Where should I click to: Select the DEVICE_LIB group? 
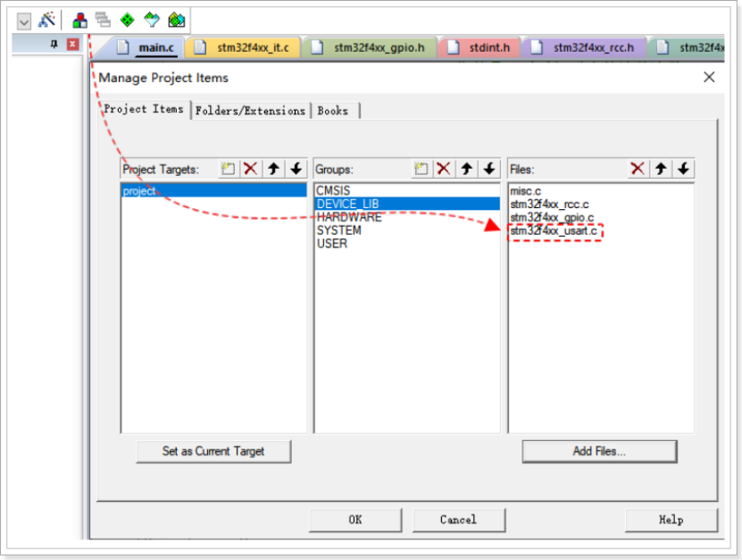(x=407, y=204)
